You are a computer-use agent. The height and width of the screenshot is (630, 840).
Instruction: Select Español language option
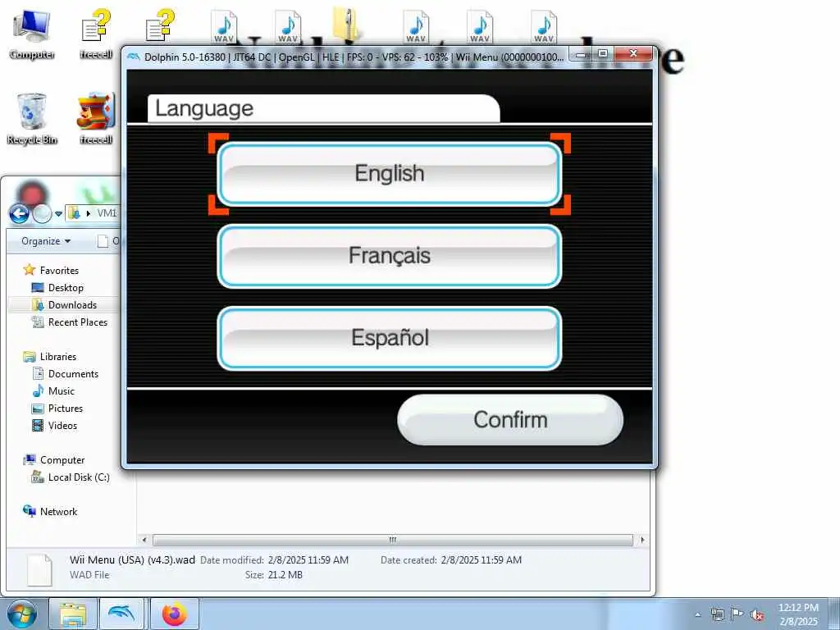(390, 339)
